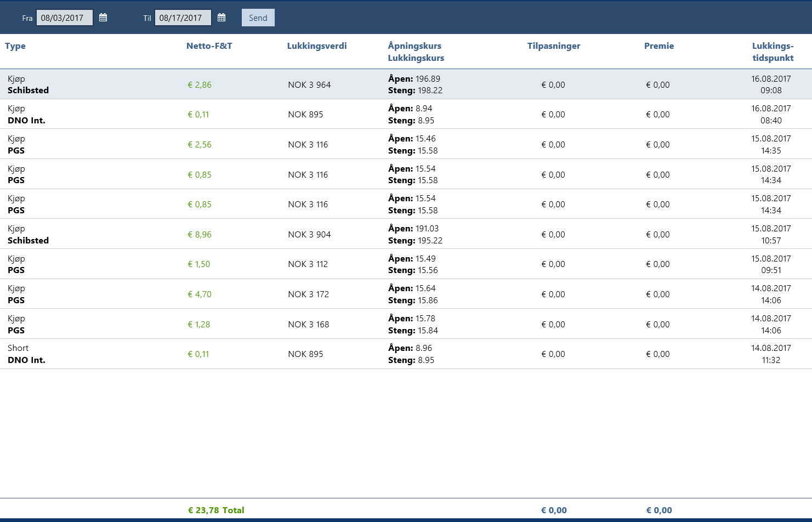
Task: Click the Fra date field 08/03/2017
Action: pos(65,18)
